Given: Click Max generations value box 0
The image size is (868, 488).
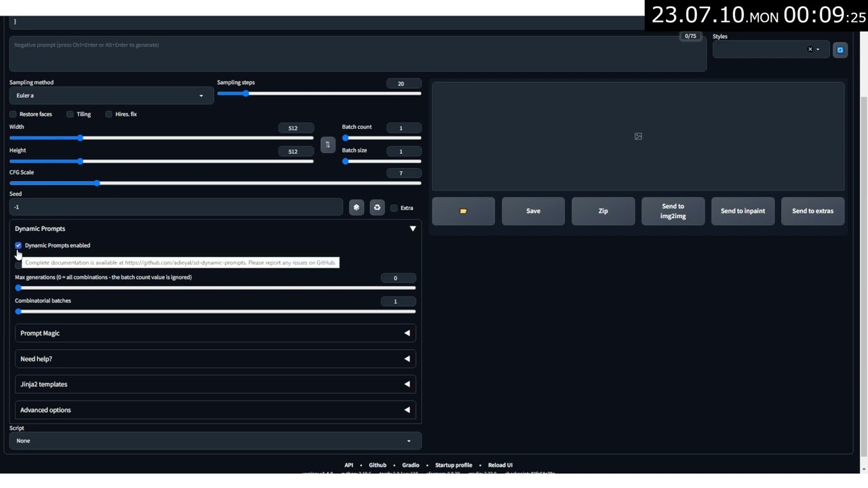Looking at the screenshot, I should pos(399,278).
